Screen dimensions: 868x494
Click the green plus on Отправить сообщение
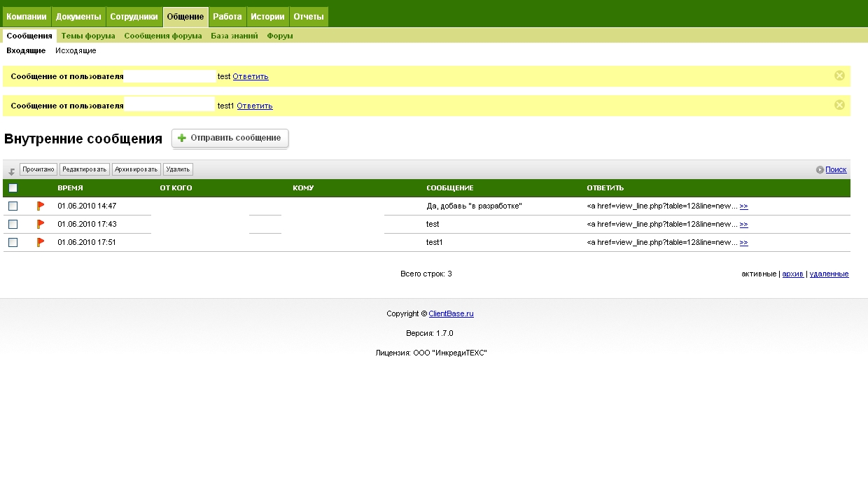click(182, 138)
